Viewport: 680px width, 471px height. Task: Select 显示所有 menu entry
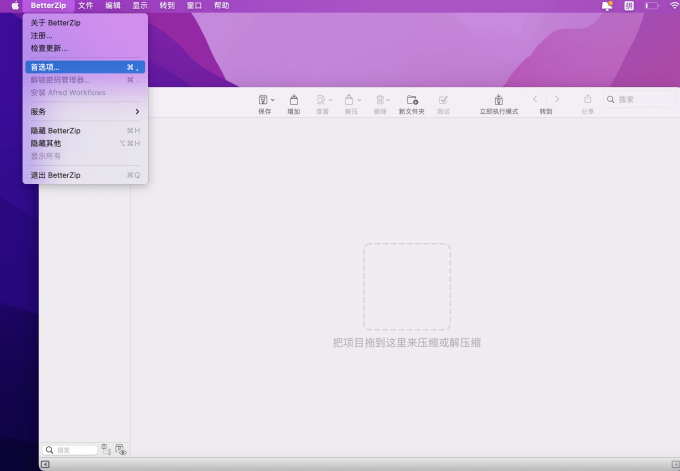point(85,156)
